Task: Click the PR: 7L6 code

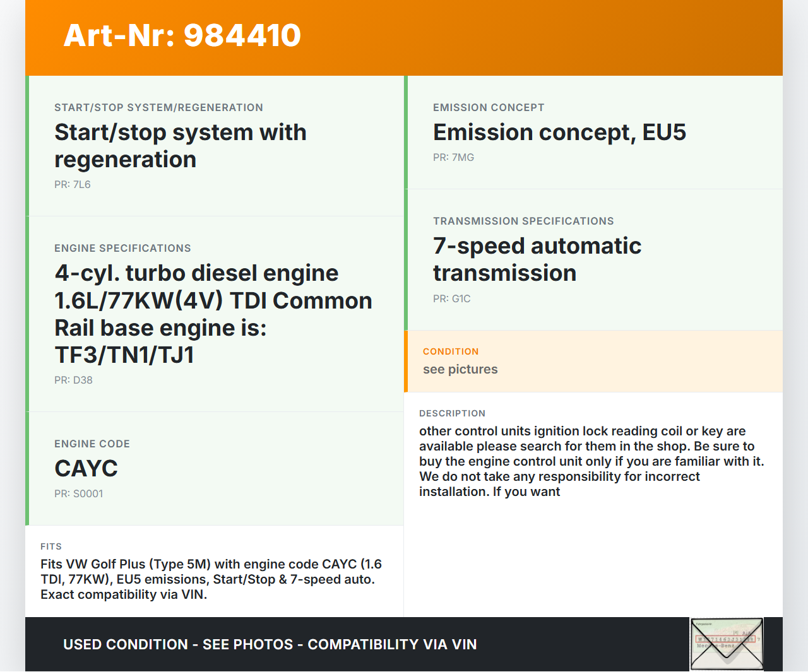Action: click(73, 184)
